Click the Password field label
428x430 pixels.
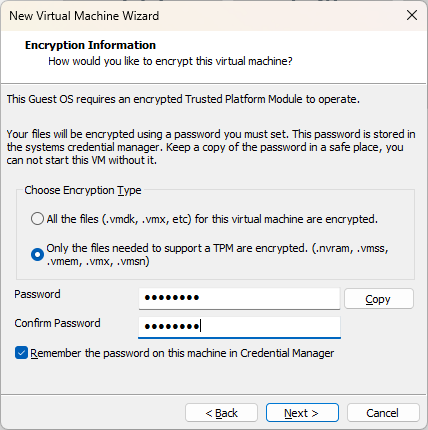(37, 294)
